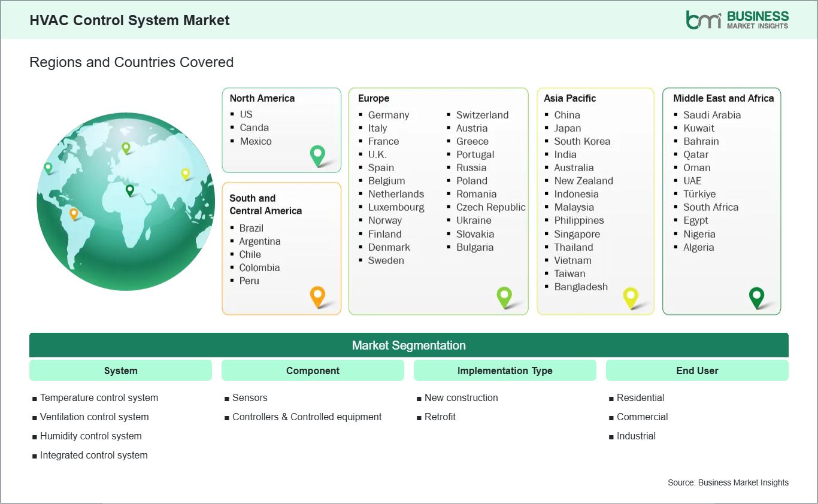Select the Component segmentation header

click(313, 371)
